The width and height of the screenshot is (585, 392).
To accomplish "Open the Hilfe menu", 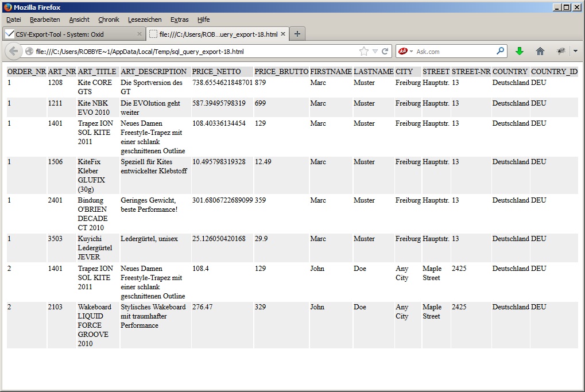I will pos(203,20).
